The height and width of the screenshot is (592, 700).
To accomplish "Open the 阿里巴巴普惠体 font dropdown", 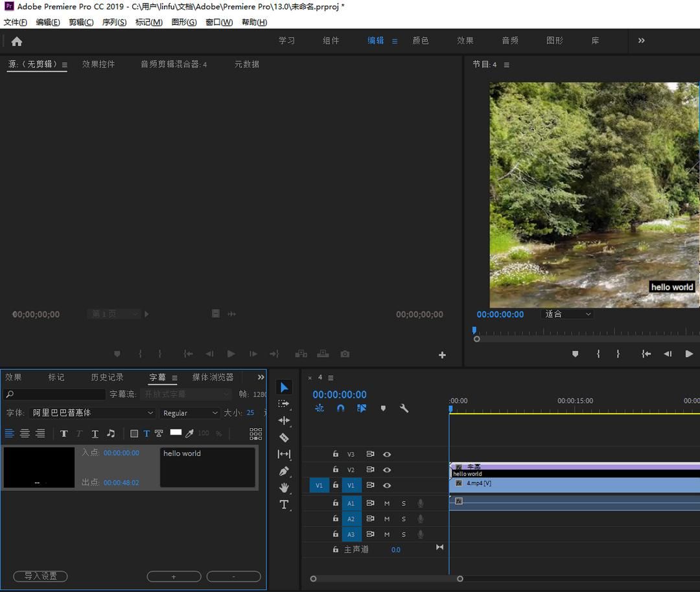I will (93, 413).
